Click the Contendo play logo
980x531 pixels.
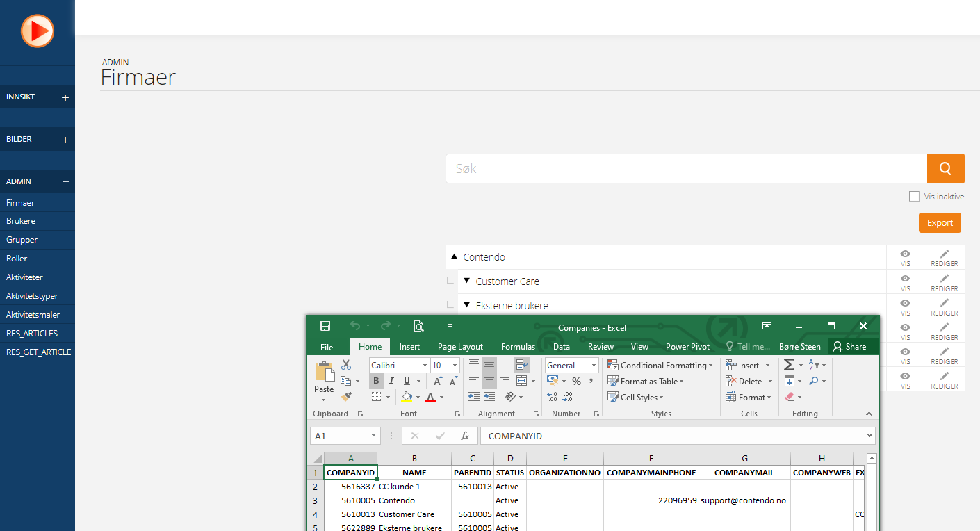[x=38, y=31]
